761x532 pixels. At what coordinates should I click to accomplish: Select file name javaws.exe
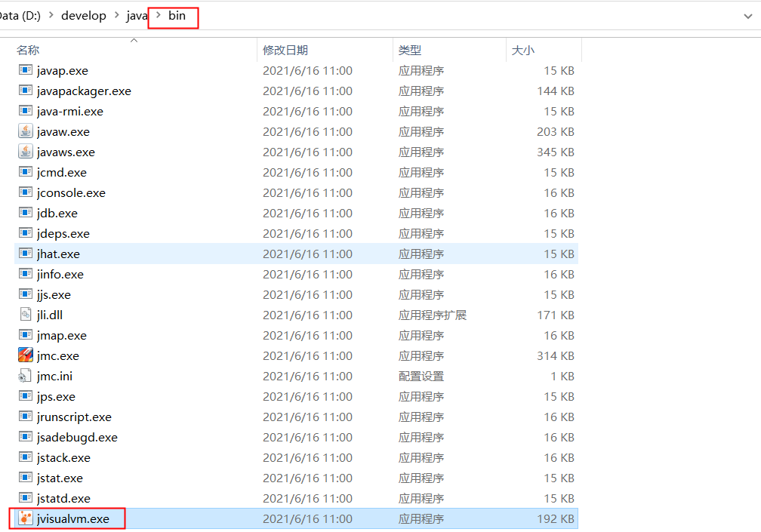tap(66, 152)
